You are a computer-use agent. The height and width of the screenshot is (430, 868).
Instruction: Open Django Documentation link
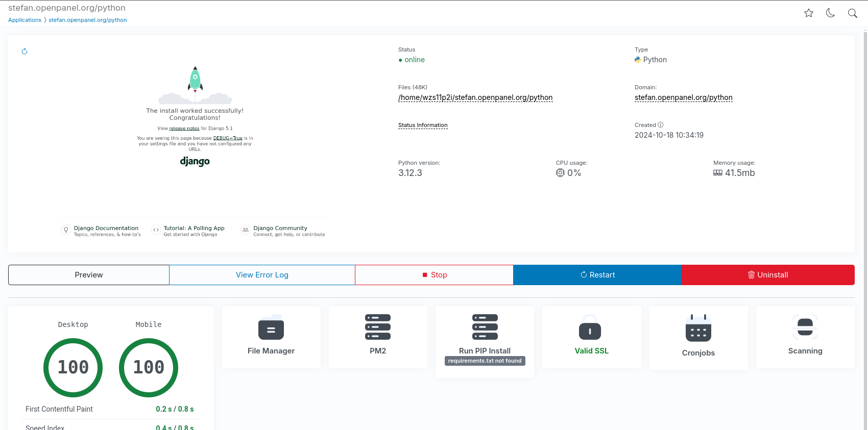[x=106, y=228]
